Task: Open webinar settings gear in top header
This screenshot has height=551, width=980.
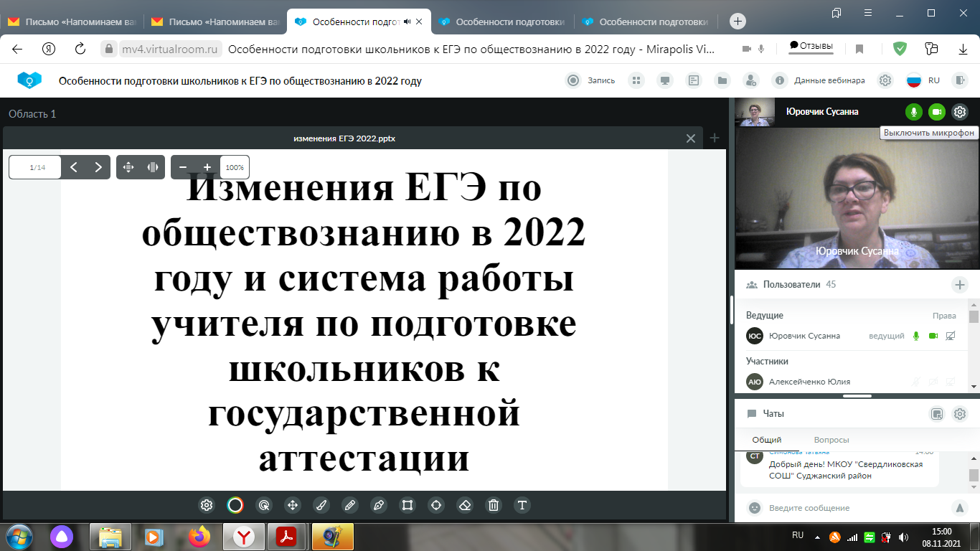Action: [885, 80]
